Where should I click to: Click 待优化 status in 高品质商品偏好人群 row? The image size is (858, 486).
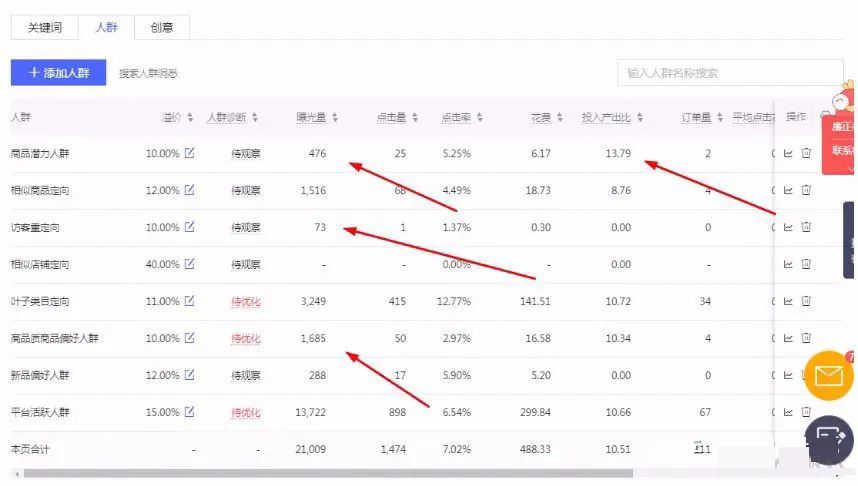click(246, 339)
